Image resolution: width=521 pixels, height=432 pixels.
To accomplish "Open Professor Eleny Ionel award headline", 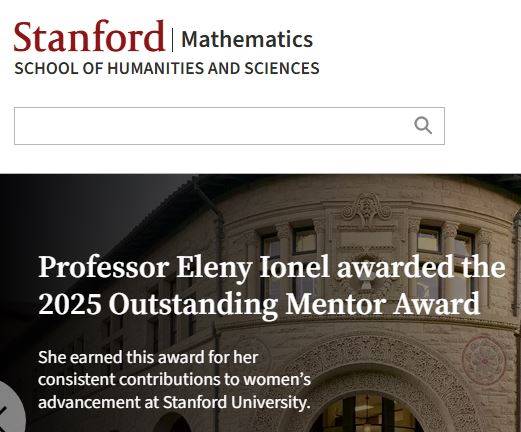I will click(272, 285).
